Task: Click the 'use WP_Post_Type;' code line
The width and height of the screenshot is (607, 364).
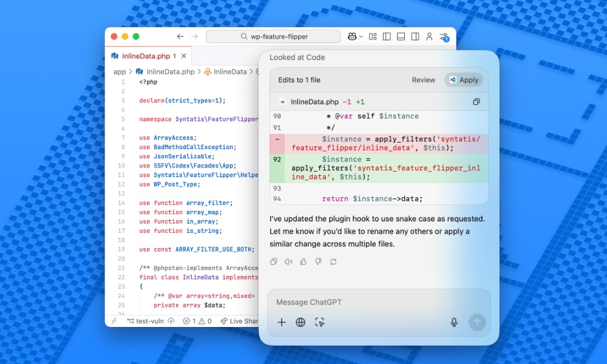Action: tap(169, 184)
